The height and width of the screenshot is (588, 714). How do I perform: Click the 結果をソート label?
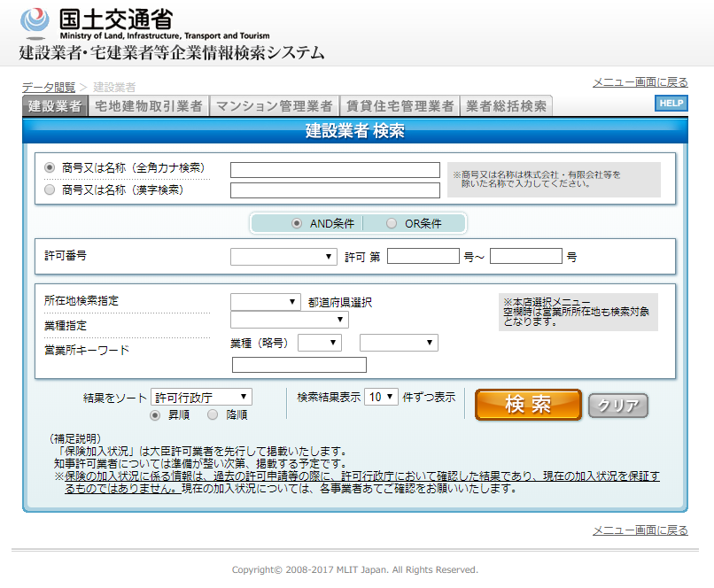pyautogui.click(x=115, y=398)
